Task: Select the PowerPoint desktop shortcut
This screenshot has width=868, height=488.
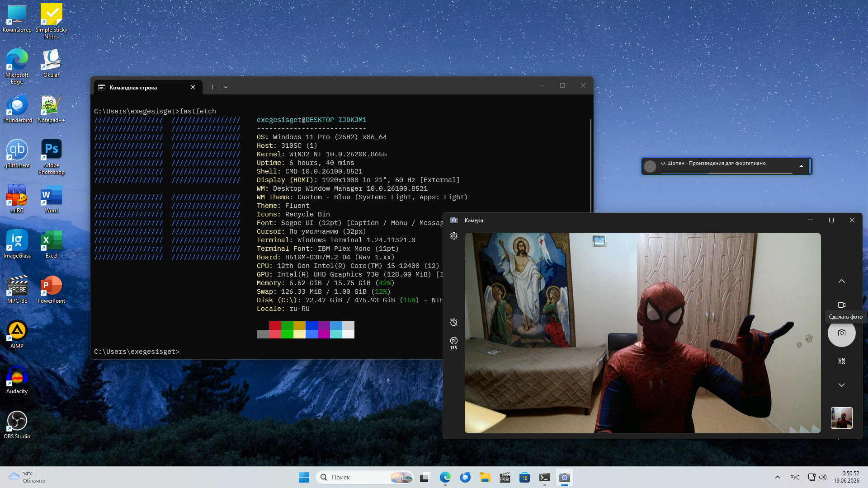Action: (x=52, y=289)
